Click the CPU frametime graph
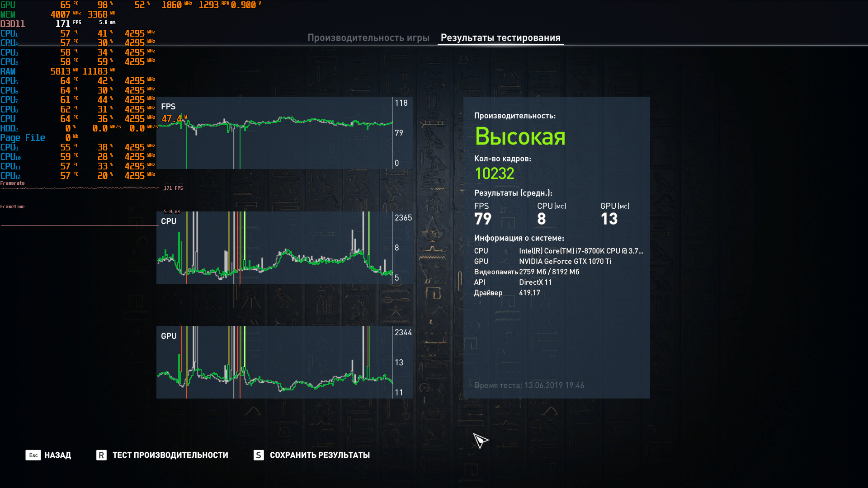This screenshot has width=868, height=488. click(x=274, y=248)
